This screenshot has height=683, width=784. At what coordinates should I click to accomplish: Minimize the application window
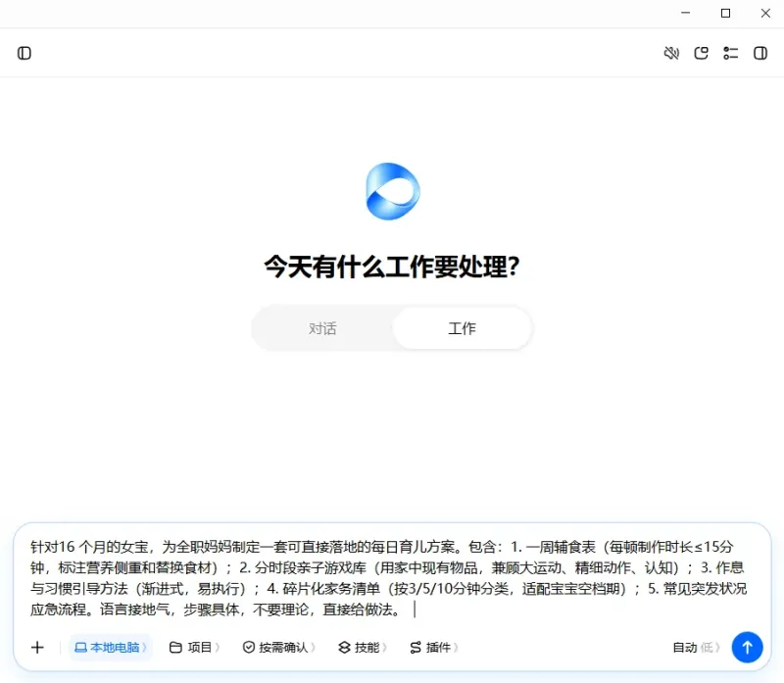(685, 13)
